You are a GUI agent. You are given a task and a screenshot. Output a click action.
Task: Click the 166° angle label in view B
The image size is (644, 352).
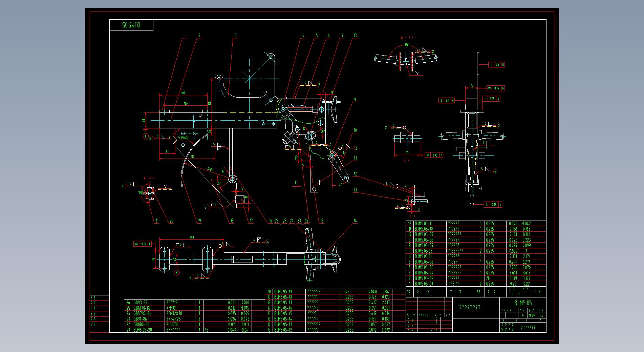tap(407, 44)
